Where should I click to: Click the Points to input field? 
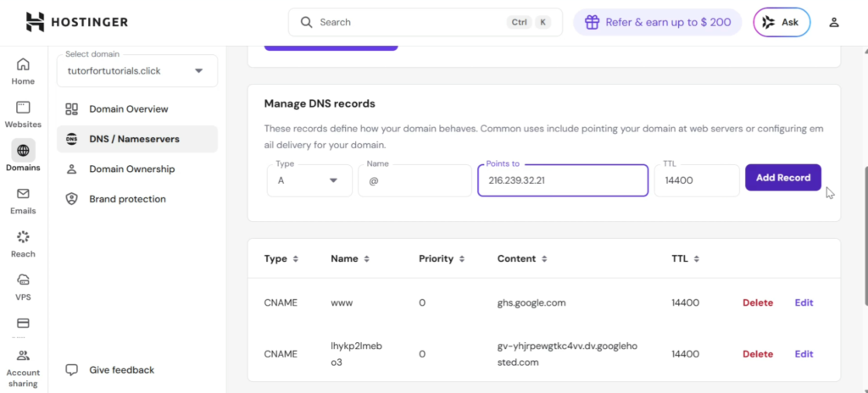[x=562, y=180]
